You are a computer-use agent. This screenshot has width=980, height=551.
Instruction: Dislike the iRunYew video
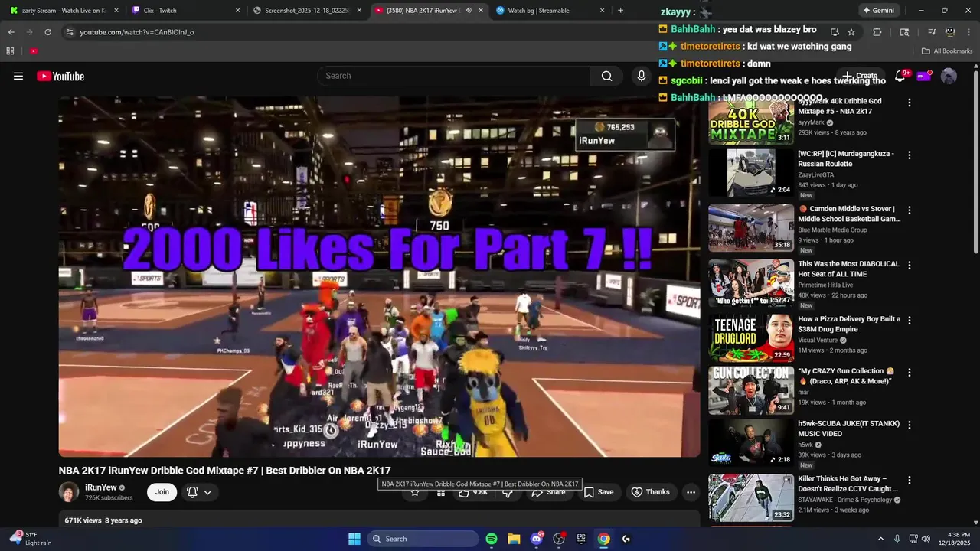click(507, 492)
